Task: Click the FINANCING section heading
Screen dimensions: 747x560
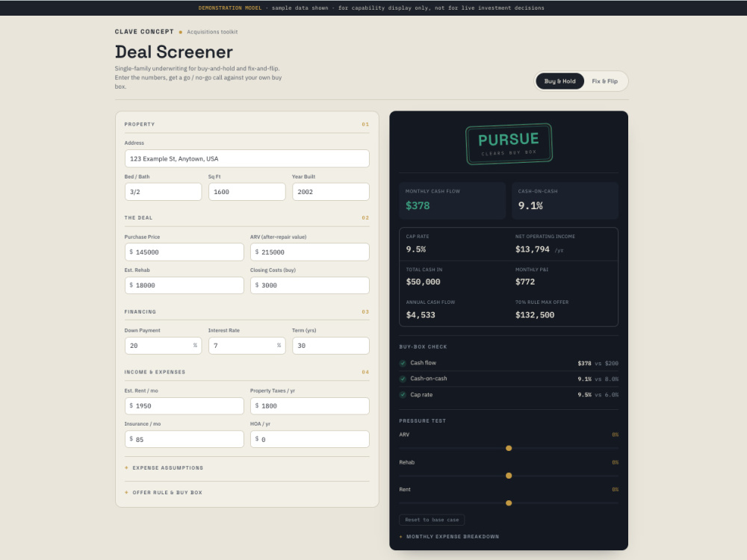Action: pos(140,312)
